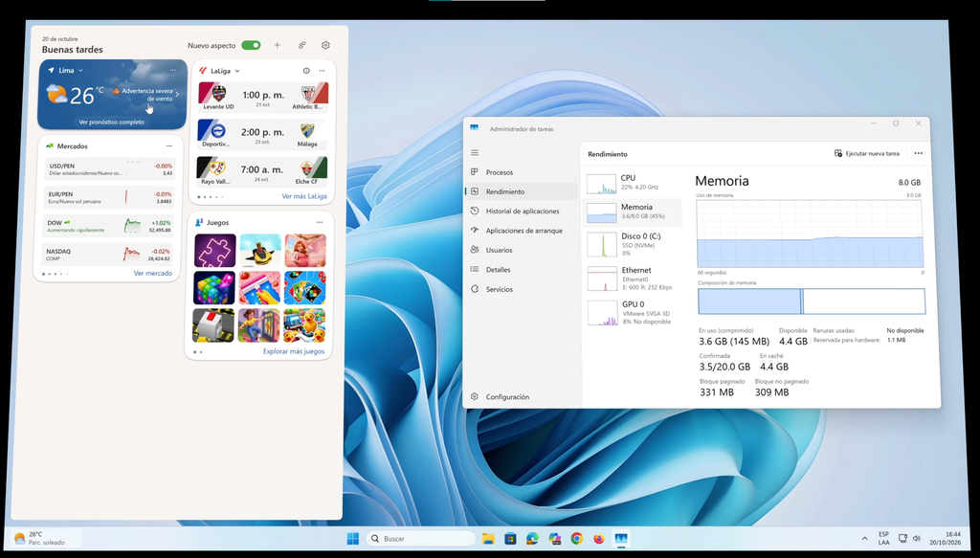This screenshot has width=980, height=558.
Task: Open Copilot app from taskbar
Action: [554, 538]
